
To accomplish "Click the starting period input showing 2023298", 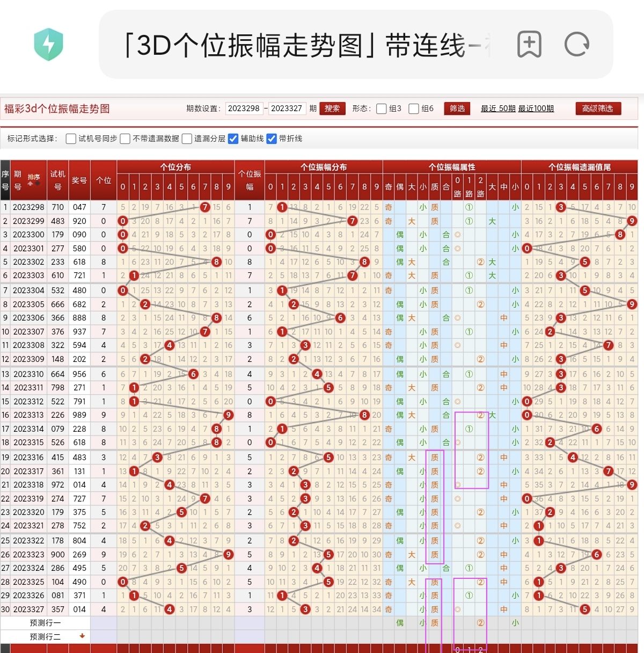I will tap(243, 108).
